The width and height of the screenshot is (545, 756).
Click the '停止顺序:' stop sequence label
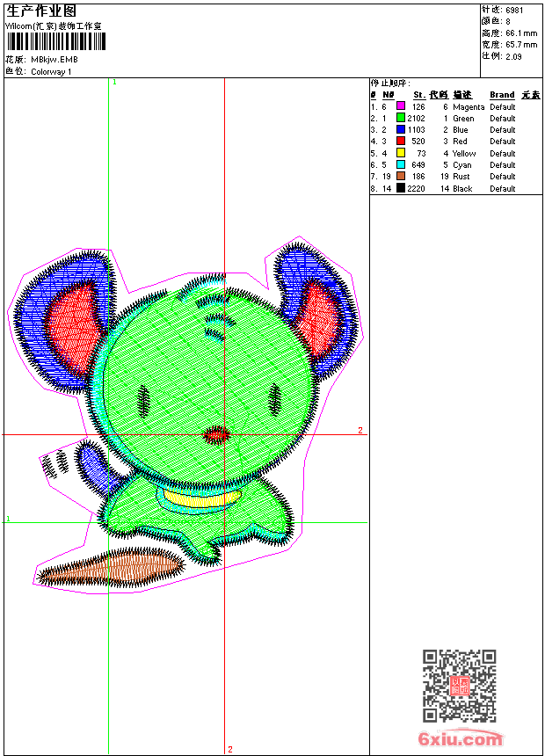(390, 84)
